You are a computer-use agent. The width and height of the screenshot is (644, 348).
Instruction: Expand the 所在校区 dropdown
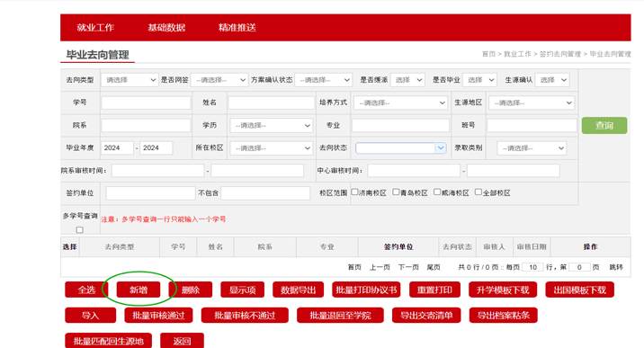click(x=271, y=148)
